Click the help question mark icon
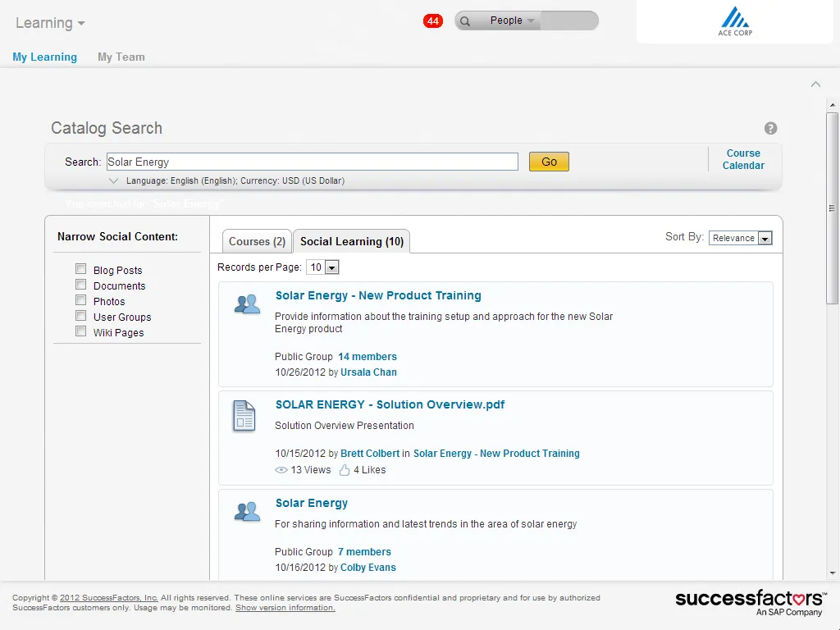This screenshot has height=630, width=840. (x=770, y=128)
